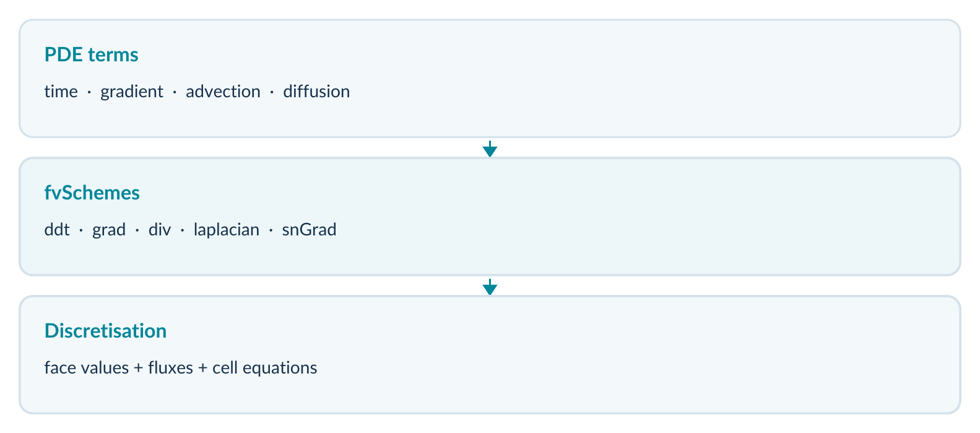Click the cell equations text
The width and height of the screenshot is (980, 433).
tap(265, 368)
